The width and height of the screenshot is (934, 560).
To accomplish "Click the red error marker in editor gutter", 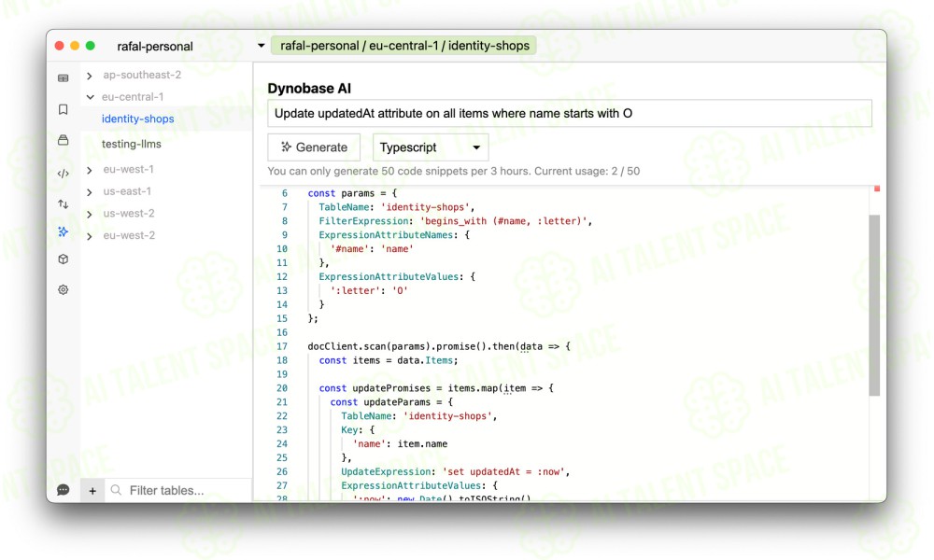I will click(x=877, y=189).
